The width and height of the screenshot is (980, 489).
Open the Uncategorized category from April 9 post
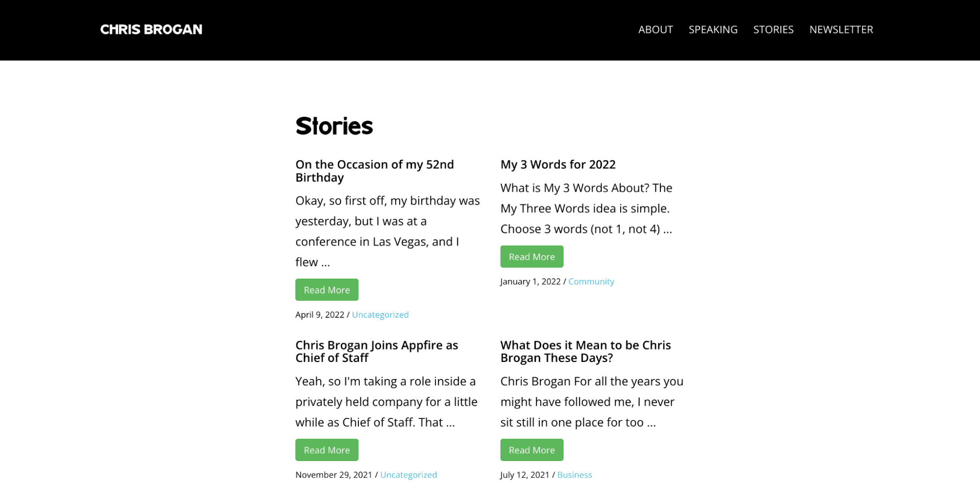pyautogui.click(x=380, y=314)
